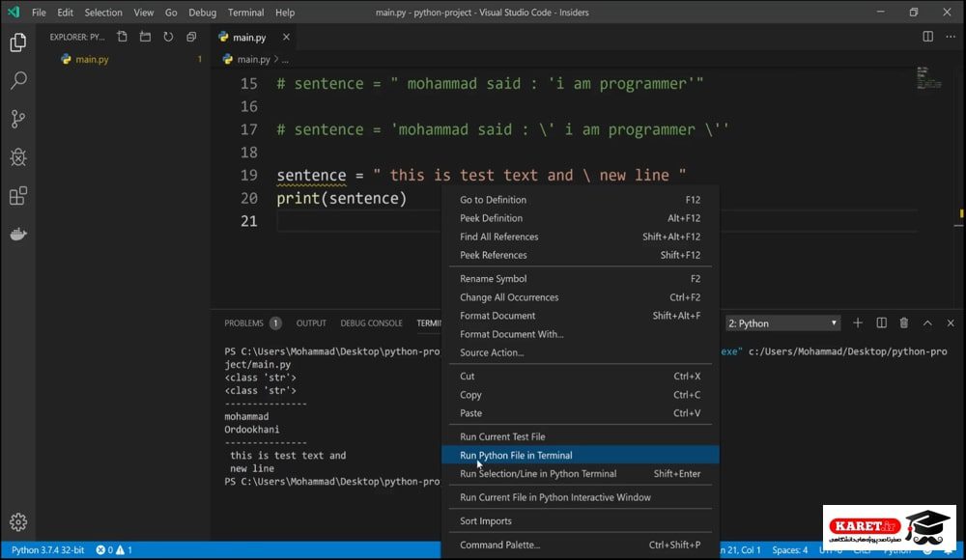Open Command Palette... from context menu
The width and height of the screenshot is (966, 560).
pos(580,545)
